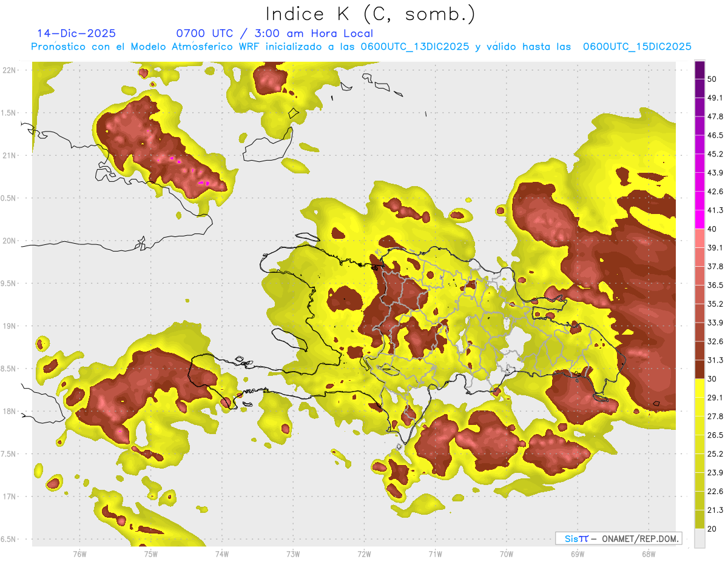Click the 76W longitude label

79,554
